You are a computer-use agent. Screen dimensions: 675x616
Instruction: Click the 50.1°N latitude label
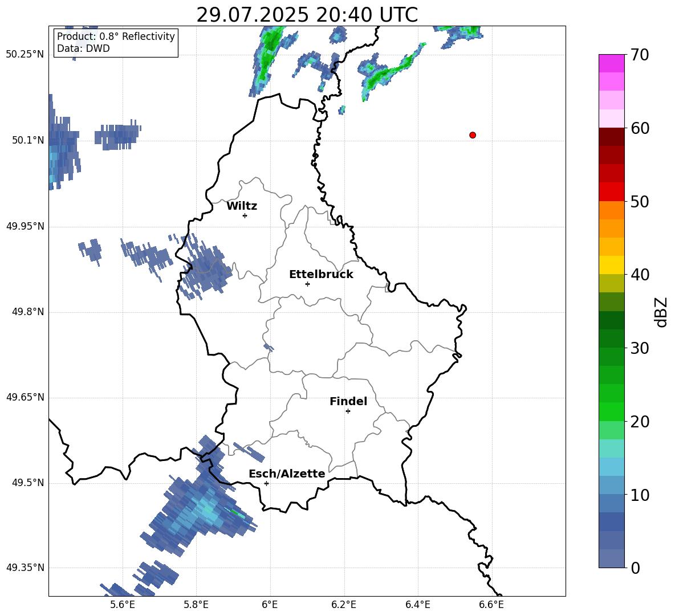(28, 140)
